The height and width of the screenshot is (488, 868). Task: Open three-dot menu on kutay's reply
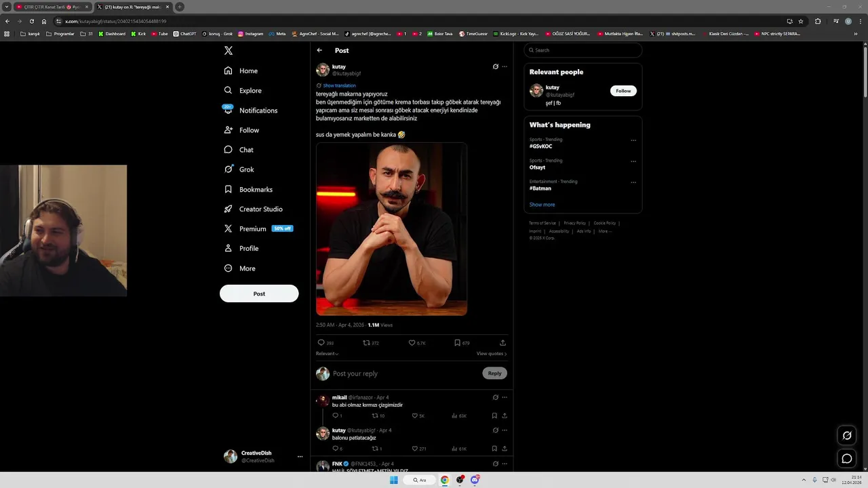pos(505,430)
